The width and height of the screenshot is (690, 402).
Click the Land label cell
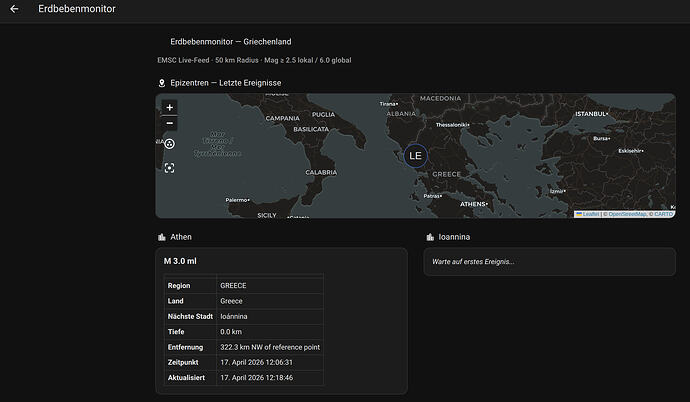[190, 301]
